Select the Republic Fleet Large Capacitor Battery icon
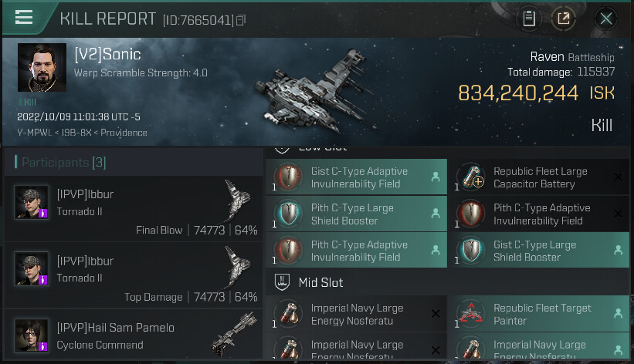634x364 pixels. (471, 177)
